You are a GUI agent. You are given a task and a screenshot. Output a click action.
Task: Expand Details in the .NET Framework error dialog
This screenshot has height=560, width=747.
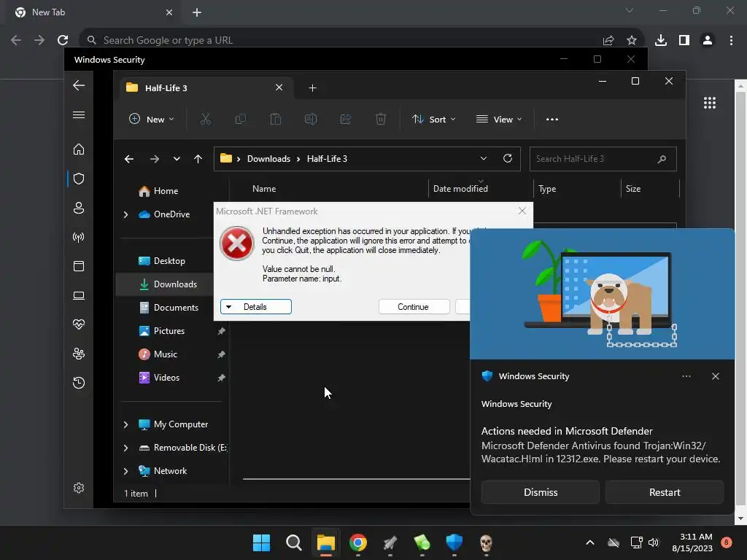pyautogui.click(x=256, y=307)
